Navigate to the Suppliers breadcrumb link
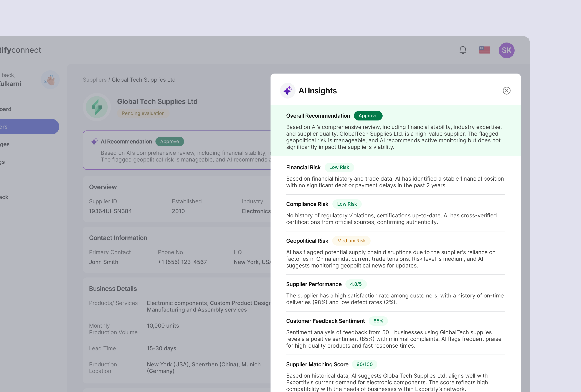 95,79
